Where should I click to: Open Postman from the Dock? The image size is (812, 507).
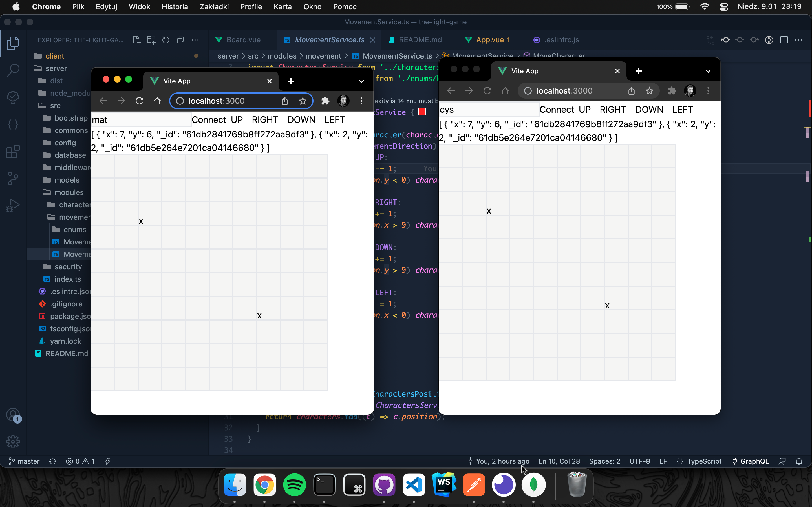[x=473, y=484]
